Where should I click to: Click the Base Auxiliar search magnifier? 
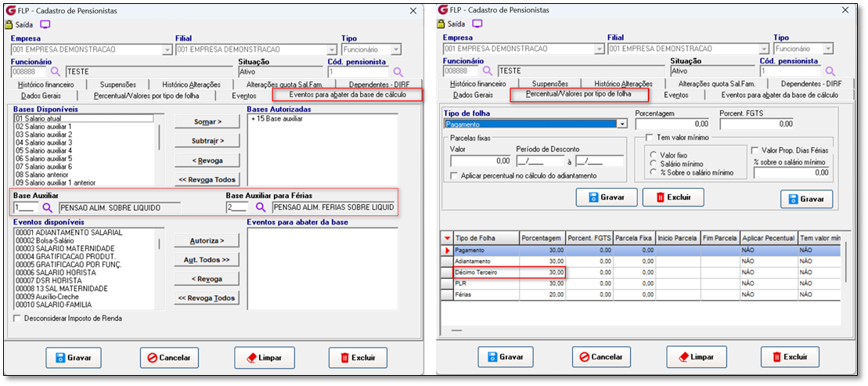pos(48,207)
